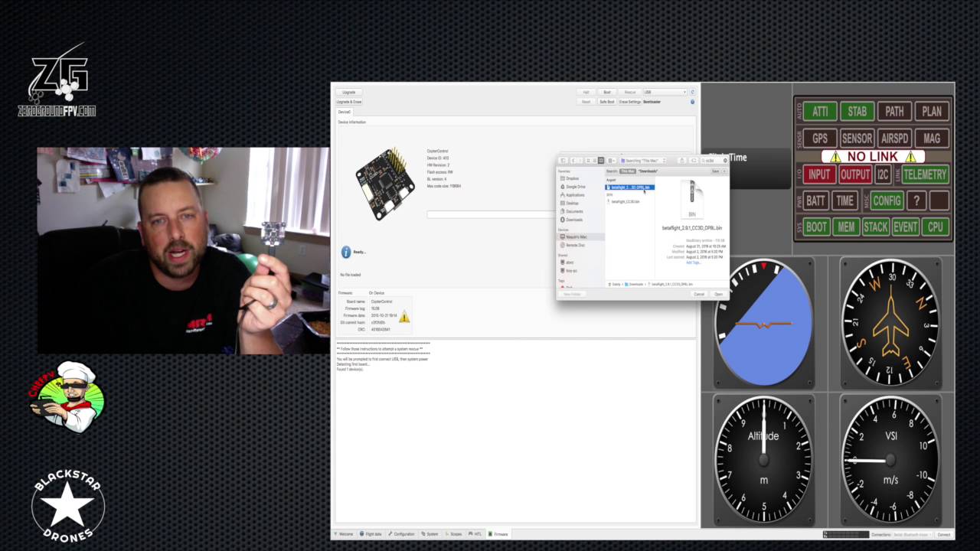Click the Save search button
980x551 pixels.
tap(716, 171)
